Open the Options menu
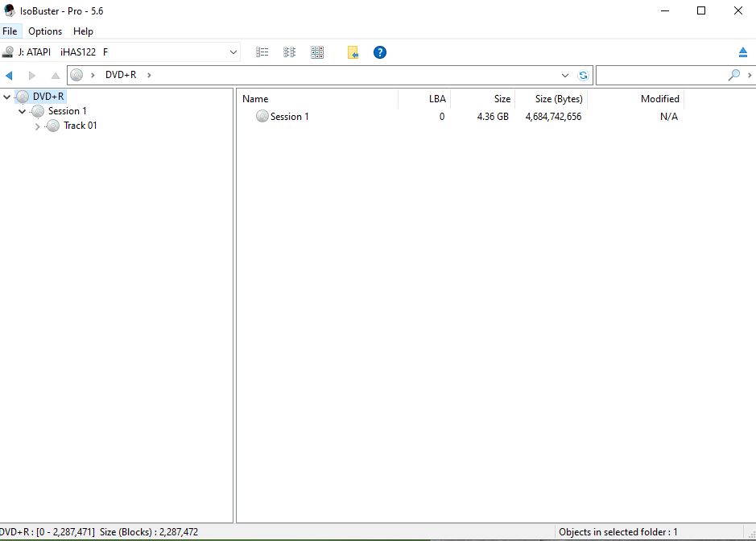 [45, 31]
